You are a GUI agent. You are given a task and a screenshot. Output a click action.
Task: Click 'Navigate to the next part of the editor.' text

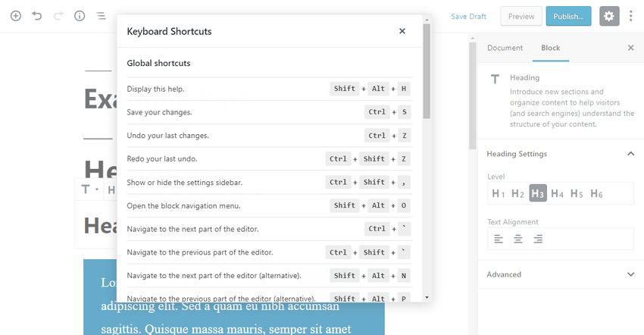(192, 229)
